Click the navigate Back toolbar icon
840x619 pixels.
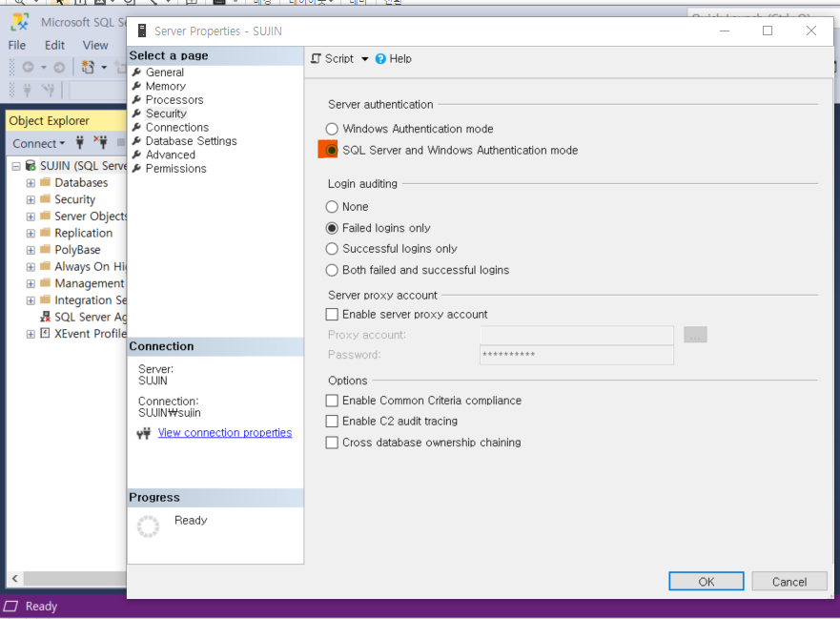click(x=28, y=67)
